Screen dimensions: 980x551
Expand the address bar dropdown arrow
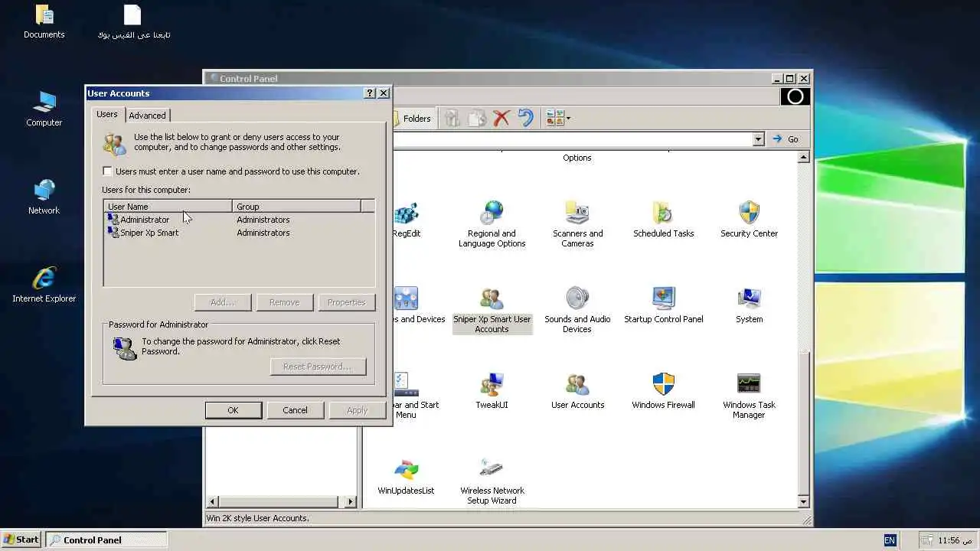tap(758, 139)
